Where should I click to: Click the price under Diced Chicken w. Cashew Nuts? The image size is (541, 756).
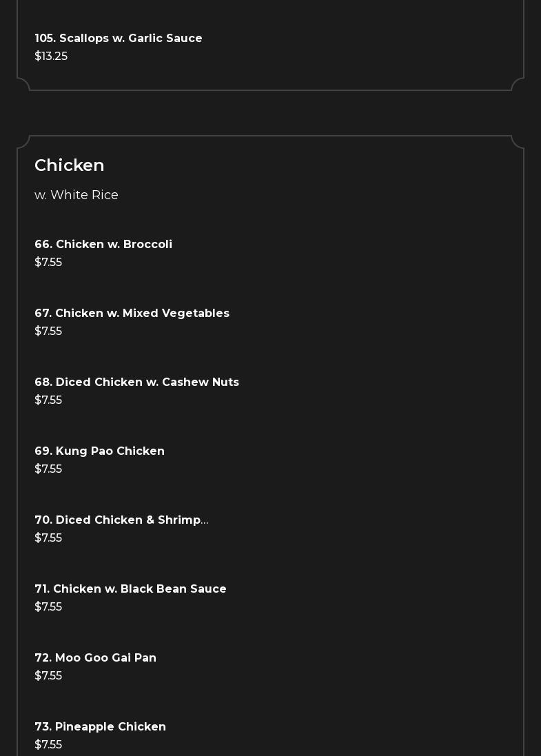click(48, 400)
